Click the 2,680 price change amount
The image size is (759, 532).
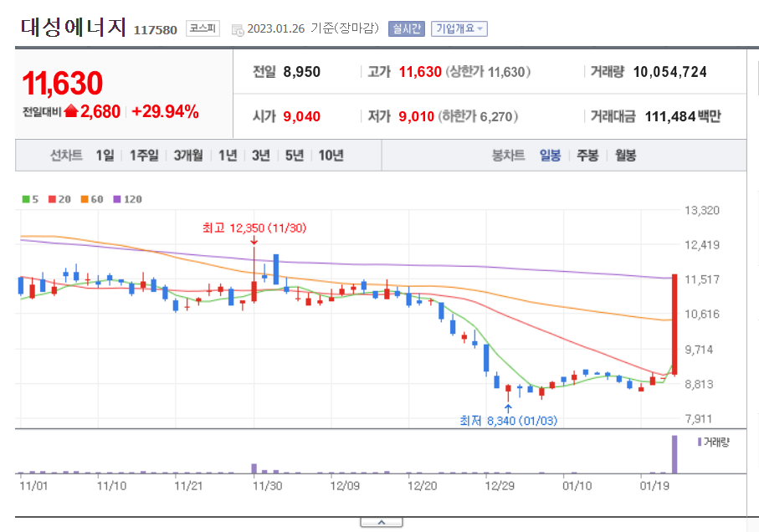(100, 112)
